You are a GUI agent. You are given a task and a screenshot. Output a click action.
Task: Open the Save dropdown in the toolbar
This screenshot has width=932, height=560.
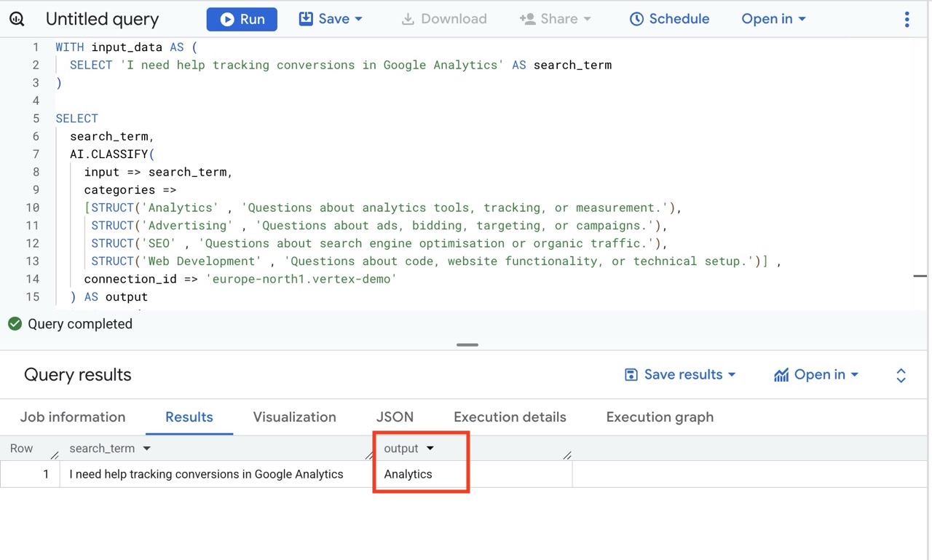331,19
